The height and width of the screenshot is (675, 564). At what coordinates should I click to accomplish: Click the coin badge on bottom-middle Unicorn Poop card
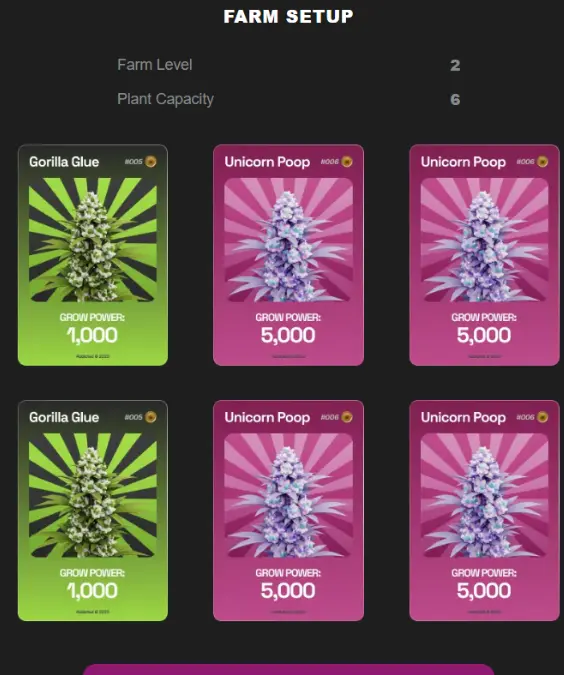(347, 417)
